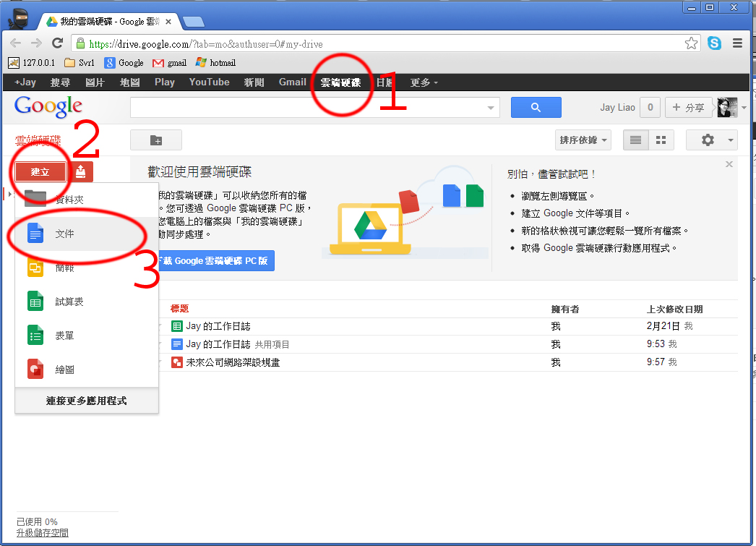Click the 雲端硬碟 red heading

tap(38, 140)
